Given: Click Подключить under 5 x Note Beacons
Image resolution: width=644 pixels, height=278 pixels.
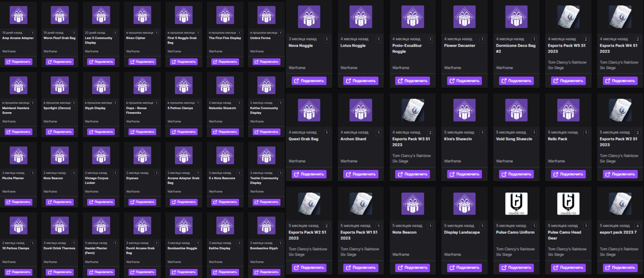Looking at the screenshot, I should [x=225, y=202].
